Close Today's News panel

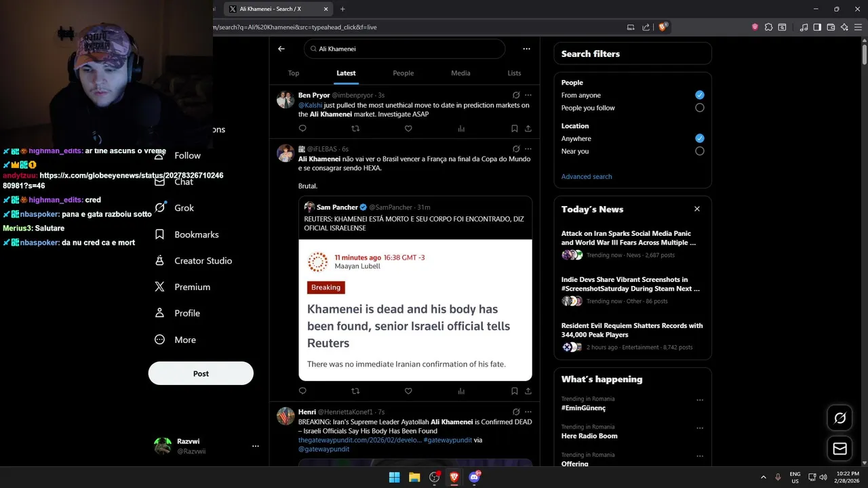point(696,209)
